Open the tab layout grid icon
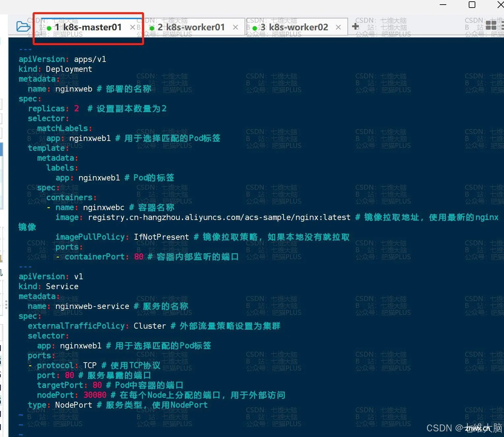Image resolution: width=504 pixels, height=437 pixels. coord(491,25)
